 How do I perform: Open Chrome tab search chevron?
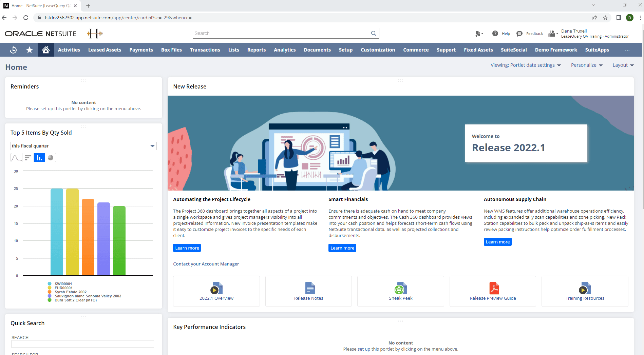tap(593, 5)
